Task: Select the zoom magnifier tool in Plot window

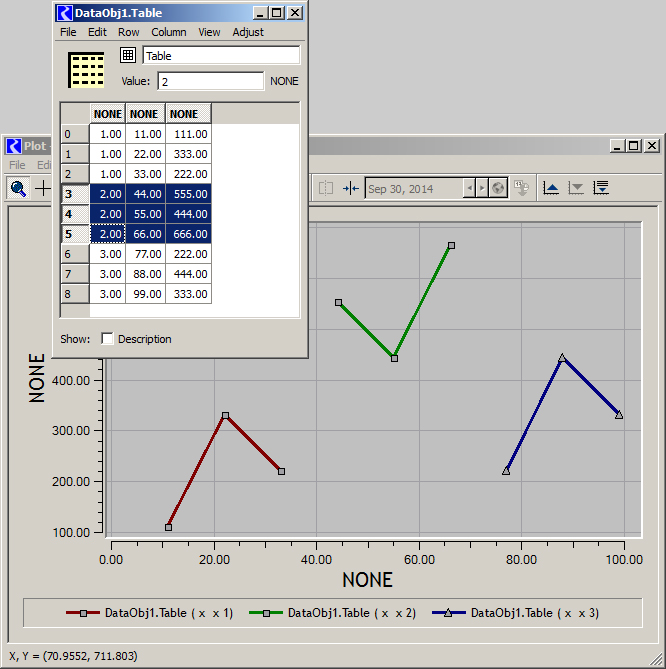Action: pos(18,188)
